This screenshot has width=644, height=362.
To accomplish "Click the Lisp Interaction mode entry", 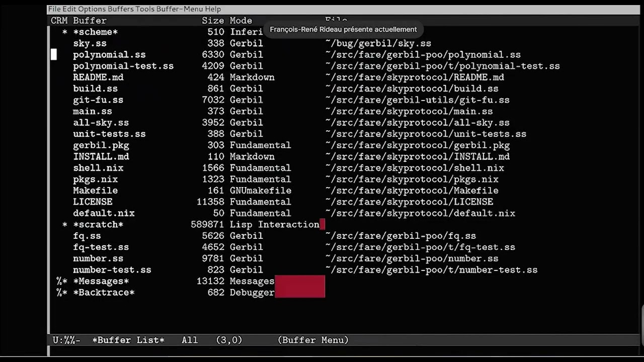I will coord(275,224).
